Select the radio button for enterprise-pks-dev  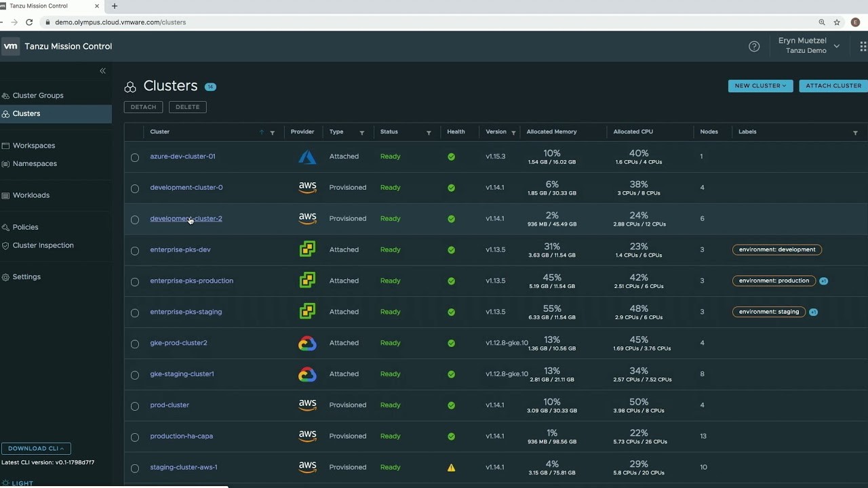135,251
